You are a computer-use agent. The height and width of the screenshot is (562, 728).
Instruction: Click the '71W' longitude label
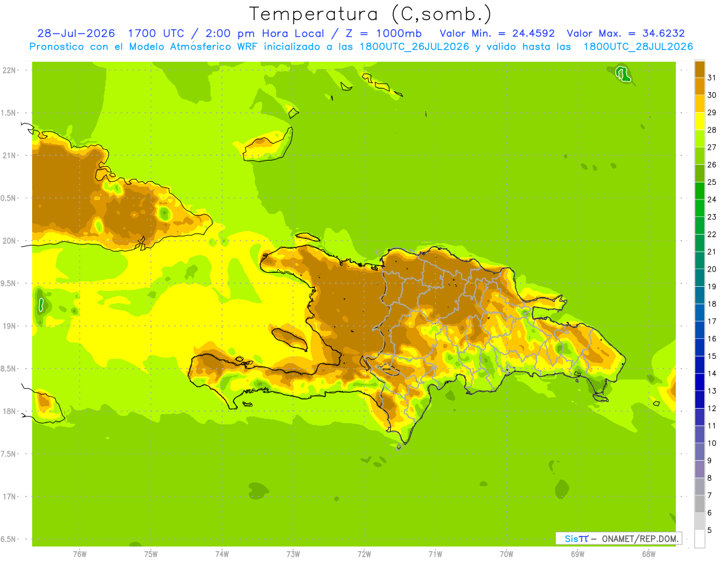point(435,554)
